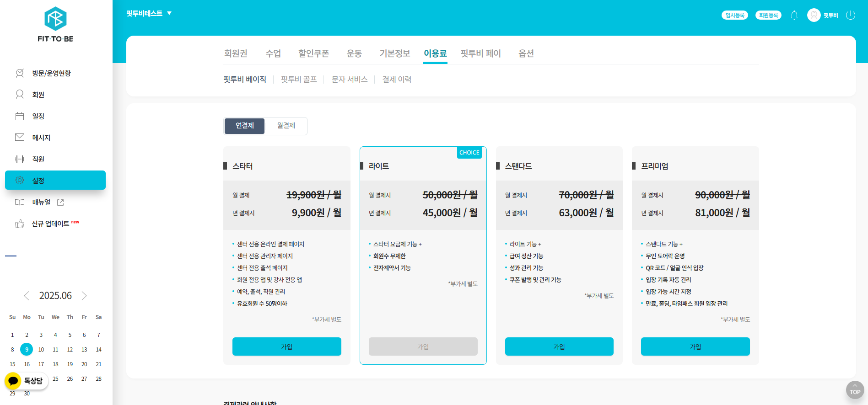Open 문자 서비스 sub-tab
The height and width of the screenshot is (405, 868).
(x=350, y=80)
